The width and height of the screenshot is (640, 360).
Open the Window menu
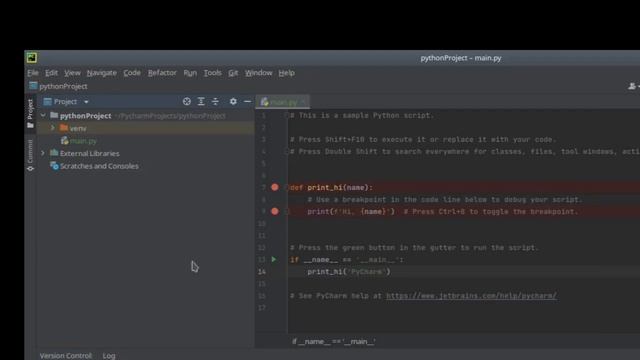[x=258, y=73]
